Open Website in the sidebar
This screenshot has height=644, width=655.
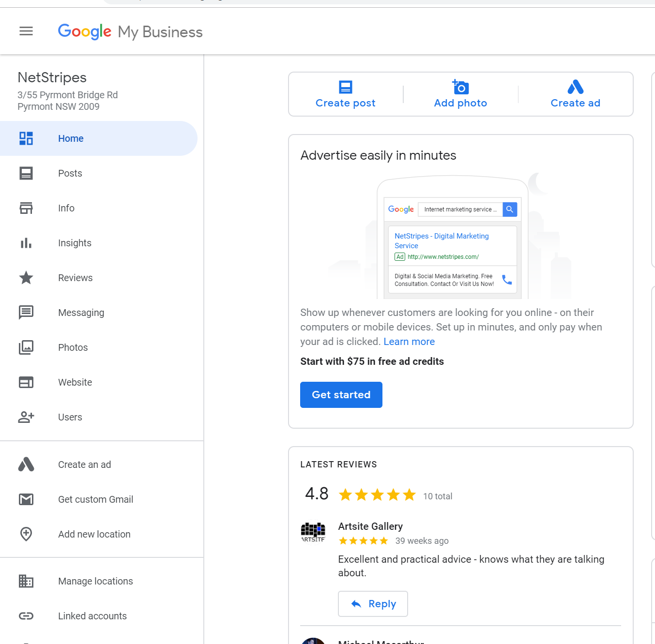(99, 382)
